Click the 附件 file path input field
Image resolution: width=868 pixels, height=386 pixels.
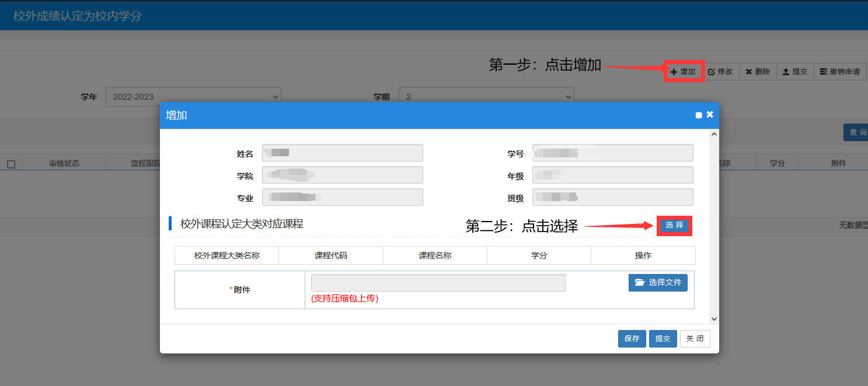[x=438, y=283]
